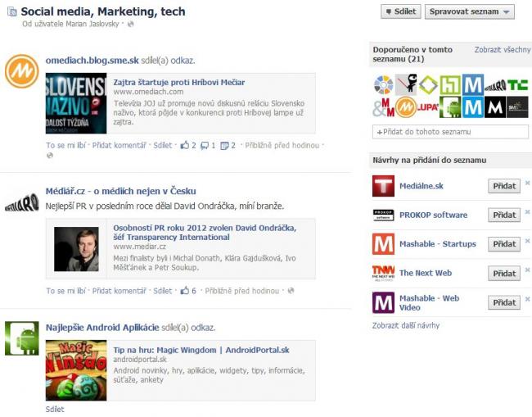This screenshot has height=417, width=532.
Task: Click The Next Web suggestion name
Action: [426, 273]
